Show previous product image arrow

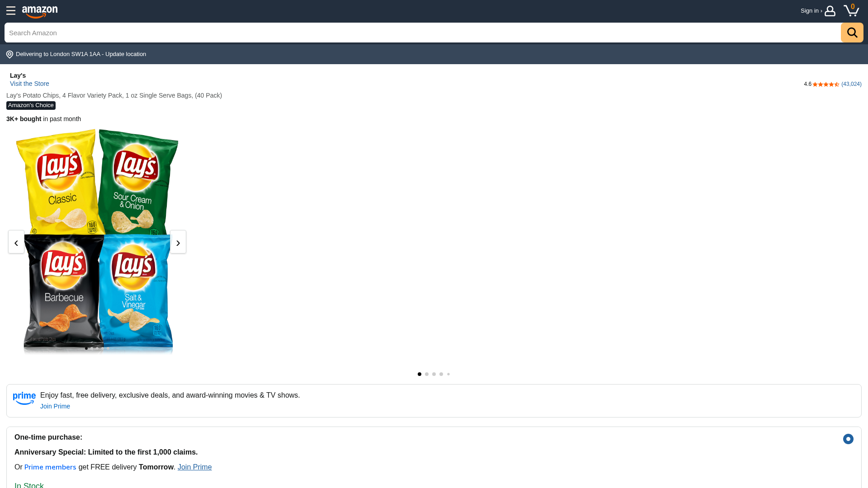pos(16,242)
